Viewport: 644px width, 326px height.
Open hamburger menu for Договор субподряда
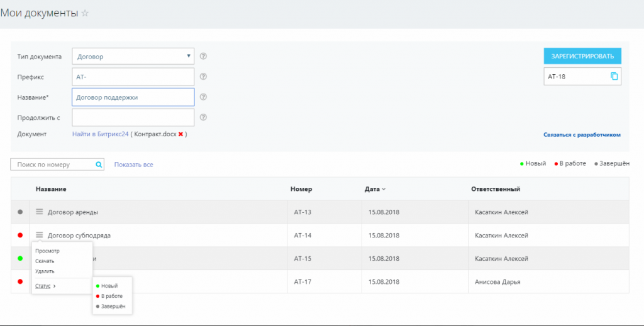pyautogui.click(x=40, y=235)
